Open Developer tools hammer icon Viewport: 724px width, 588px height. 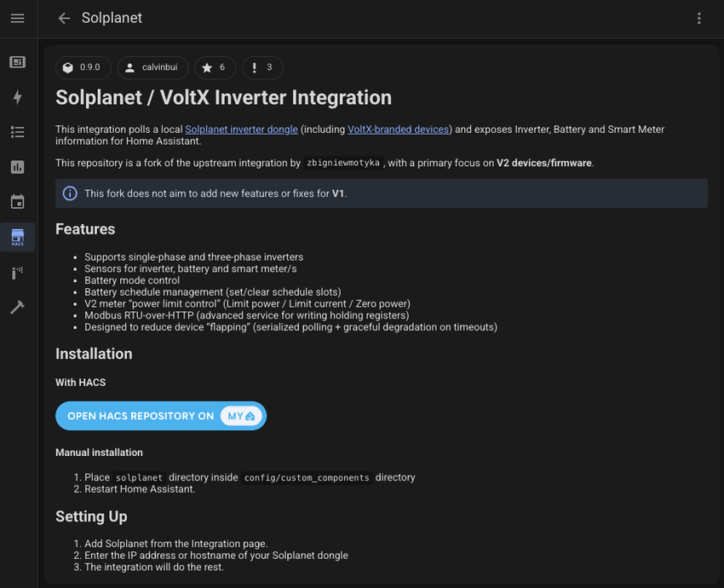(18, 307)
